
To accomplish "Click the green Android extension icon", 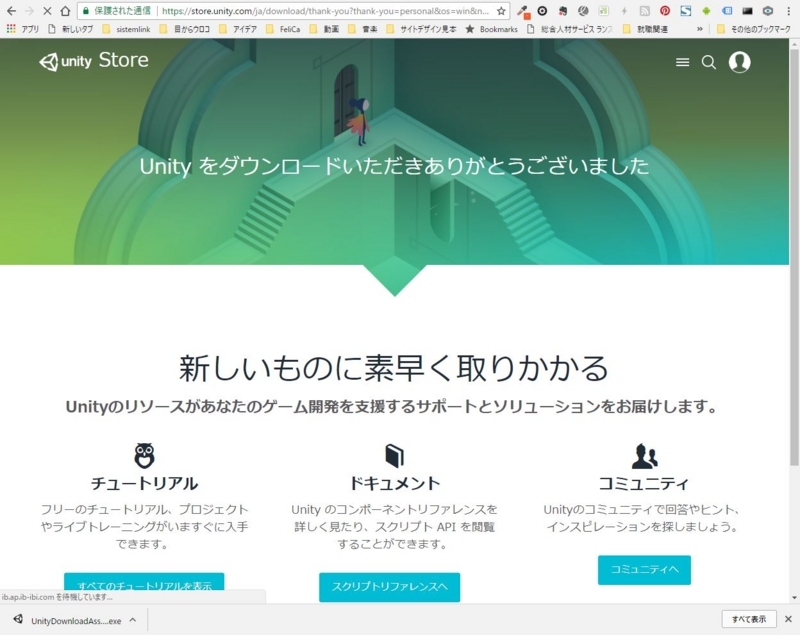I will pyautogui.click(x=706, y=11).
